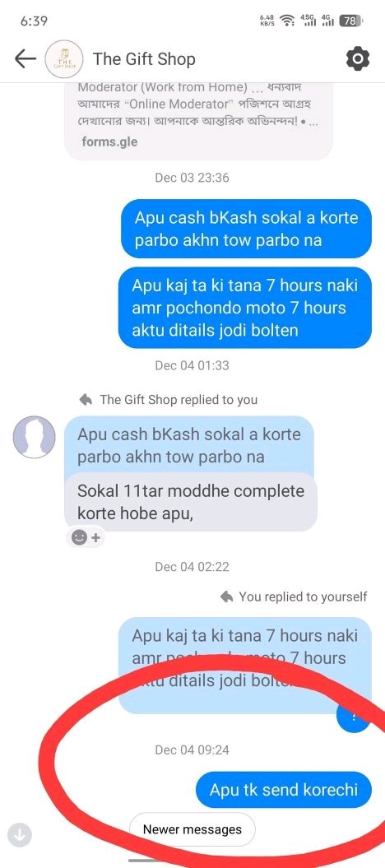Open The Gift Shop profile picture
Viewport: 385px width, 868px height.
click(64, 58)
